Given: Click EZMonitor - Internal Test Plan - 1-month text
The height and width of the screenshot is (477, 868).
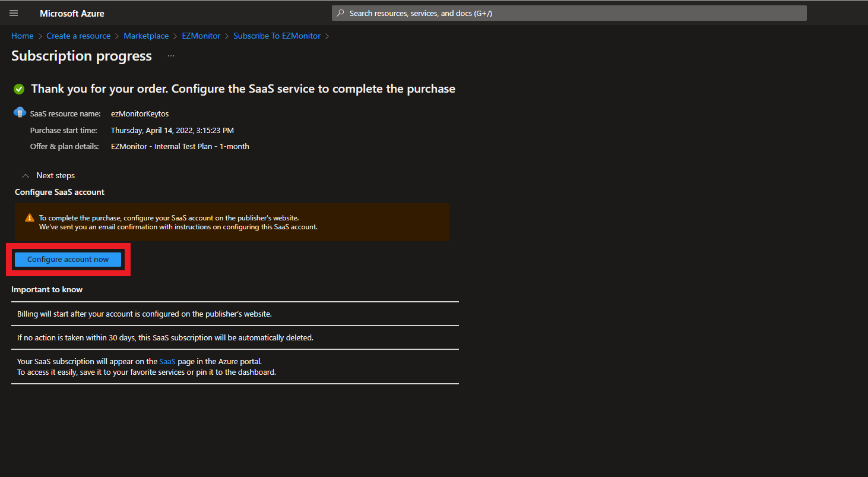Looking at the screenshot, I should pyautogui.click(x=180, y=146).
